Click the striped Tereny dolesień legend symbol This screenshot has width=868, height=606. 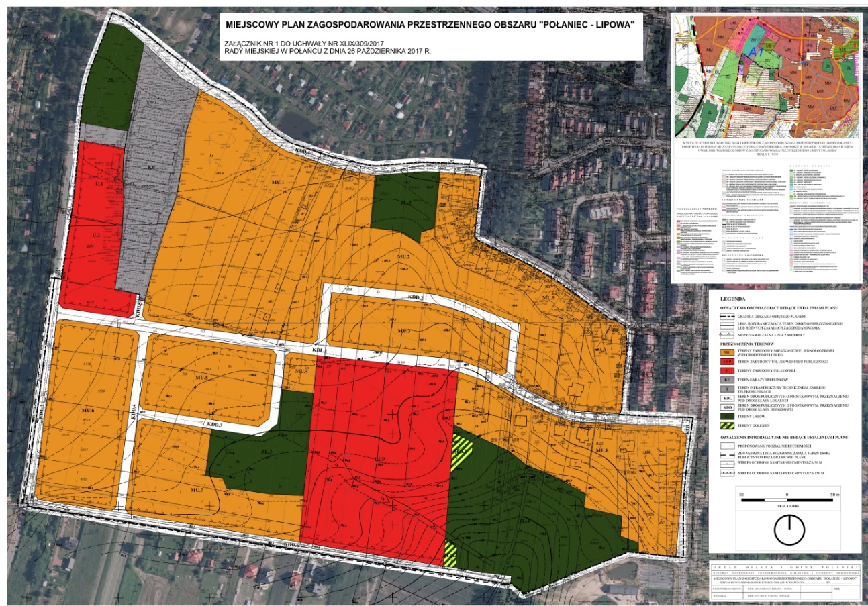pyautogui.click(x=726, y=425)
